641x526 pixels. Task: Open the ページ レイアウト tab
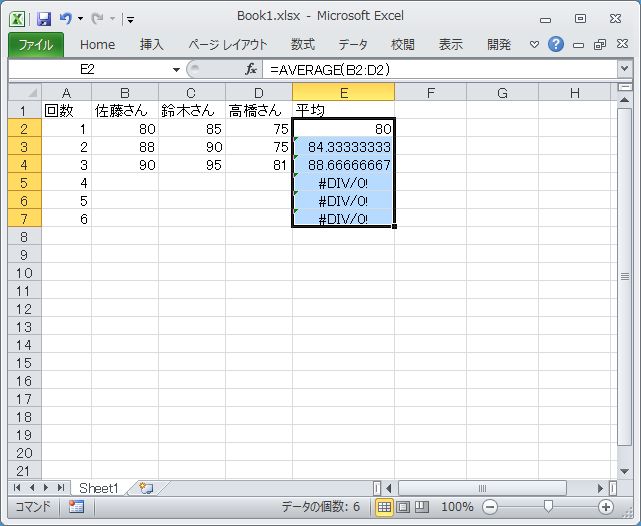[228, 45]
